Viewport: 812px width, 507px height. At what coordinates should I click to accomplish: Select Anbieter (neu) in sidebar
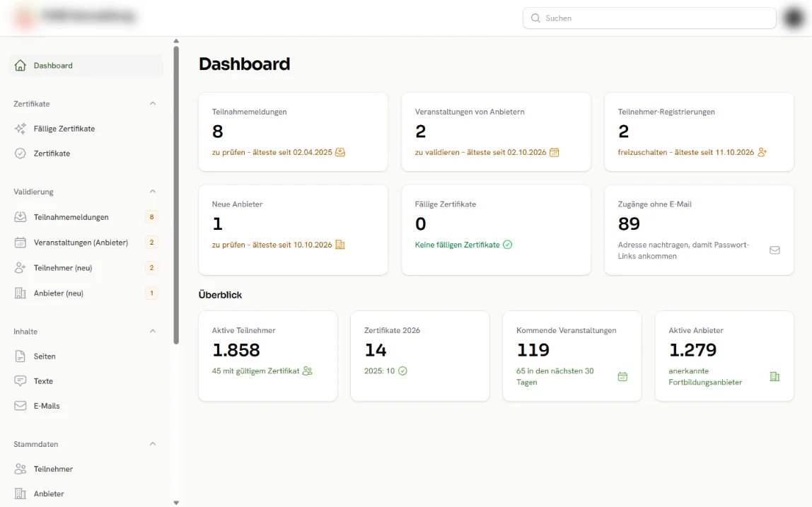pyautogui.click(x=86, y=293)
